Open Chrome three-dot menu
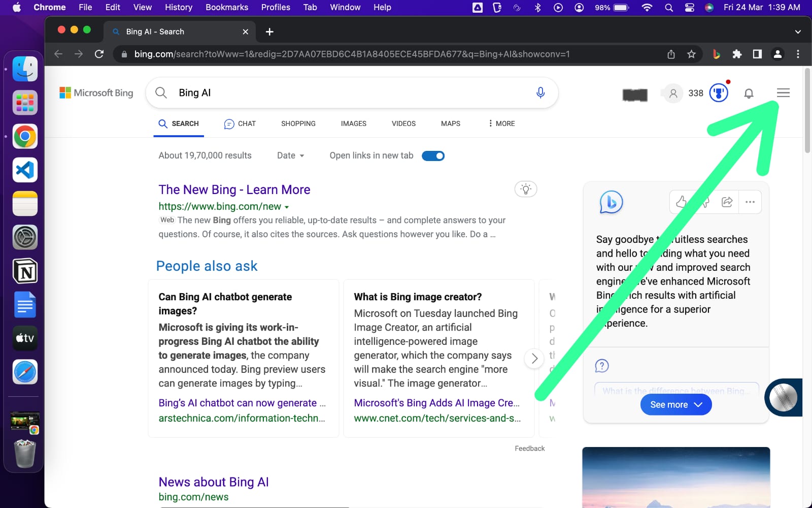Viewport: 812px width, 508px height. 798,54
